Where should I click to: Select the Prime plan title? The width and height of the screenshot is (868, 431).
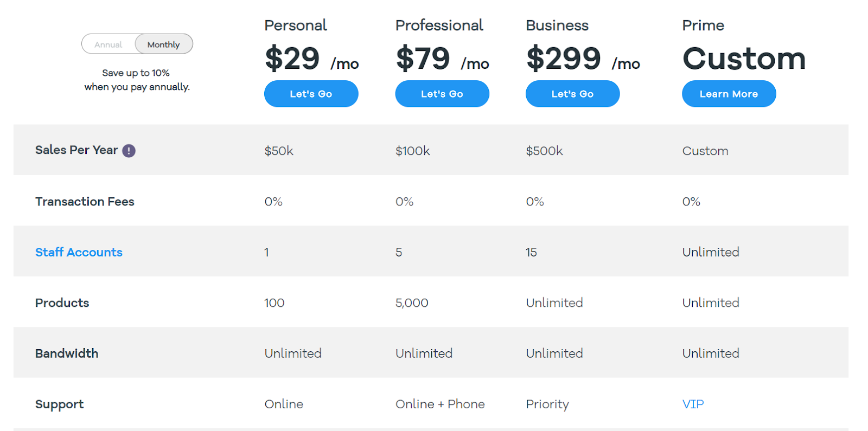coord(703,25)
